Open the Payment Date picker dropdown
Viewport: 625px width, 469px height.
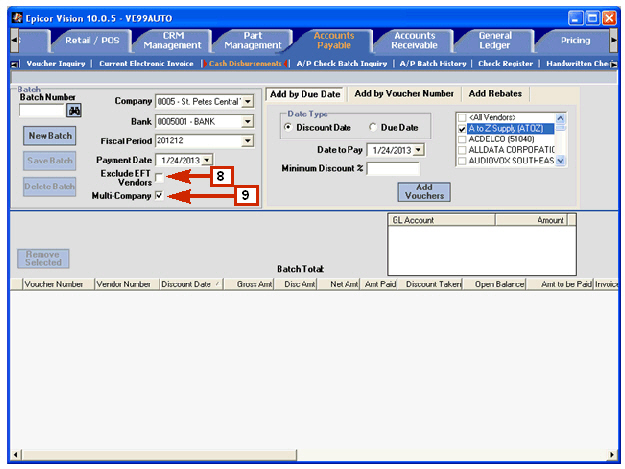[206, 160]
